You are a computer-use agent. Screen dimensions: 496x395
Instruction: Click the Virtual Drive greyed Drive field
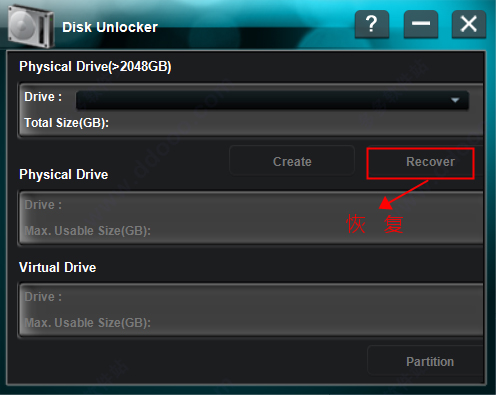point(43,297)
